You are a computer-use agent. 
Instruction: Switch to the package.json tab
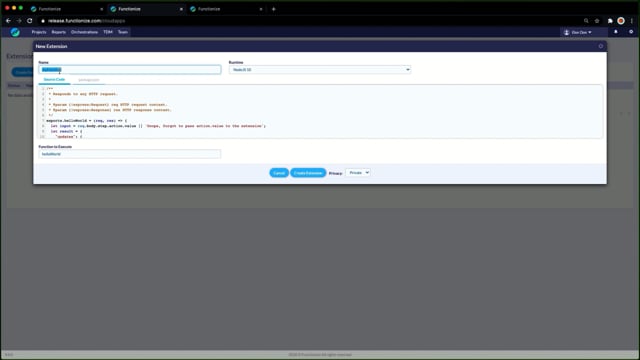89,80
